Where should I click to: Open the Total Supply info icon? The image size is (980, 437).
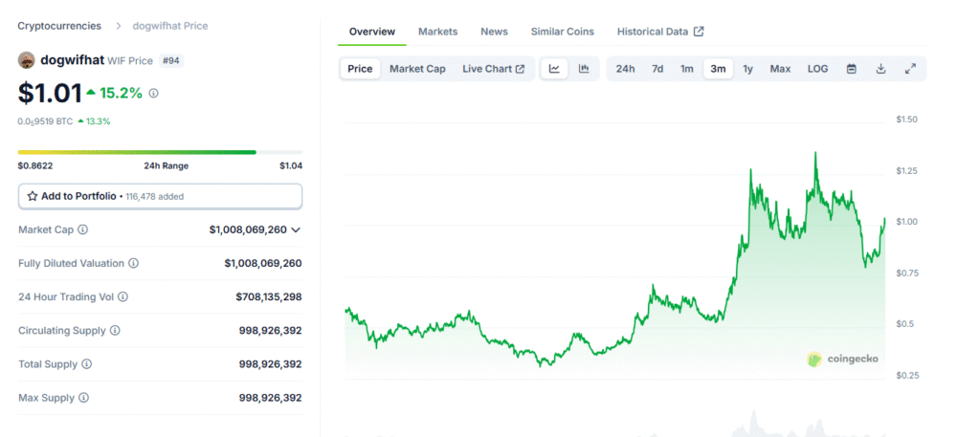coord(87,364)
